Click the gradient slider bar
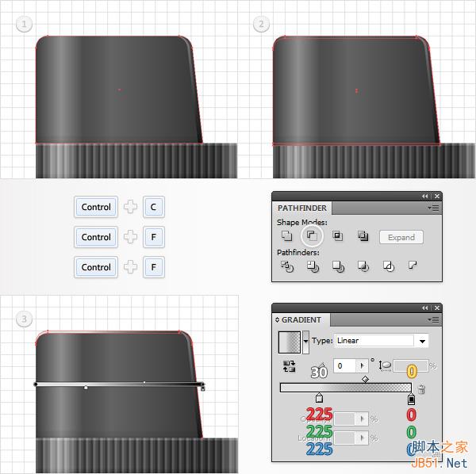This screenshot has width=476, height=474. point(345,388)
